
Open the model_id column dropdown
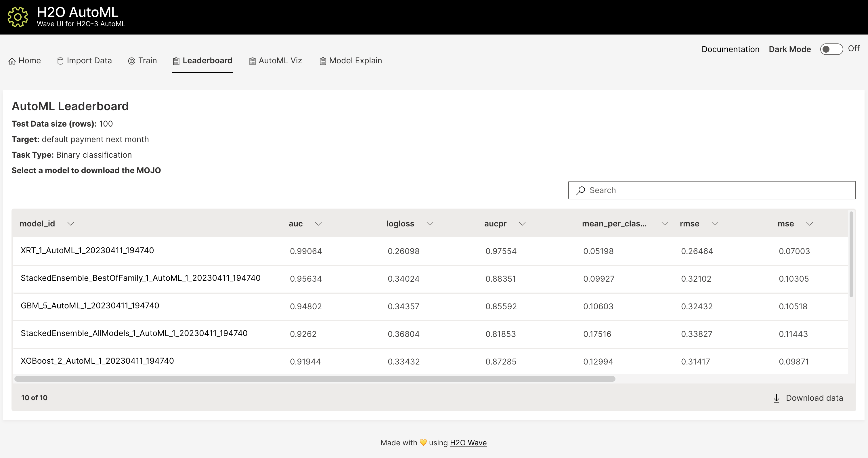click(x=70, y=224)
